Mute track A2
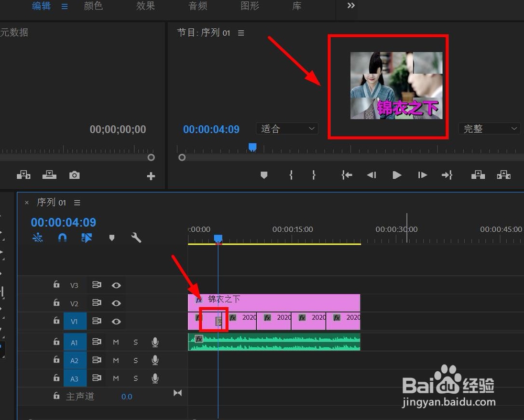Screen dimensions: 524x420 [116, 360]
